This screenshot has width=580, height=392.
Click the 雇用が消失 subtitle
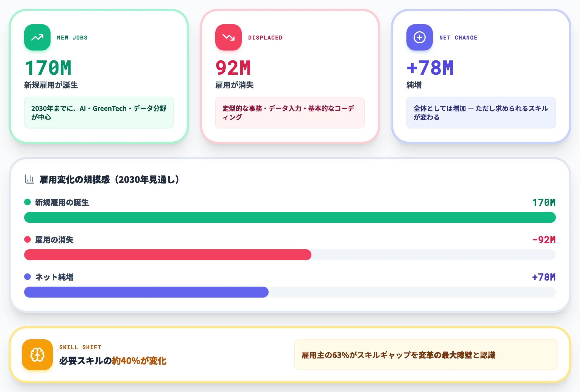point(235,85)
